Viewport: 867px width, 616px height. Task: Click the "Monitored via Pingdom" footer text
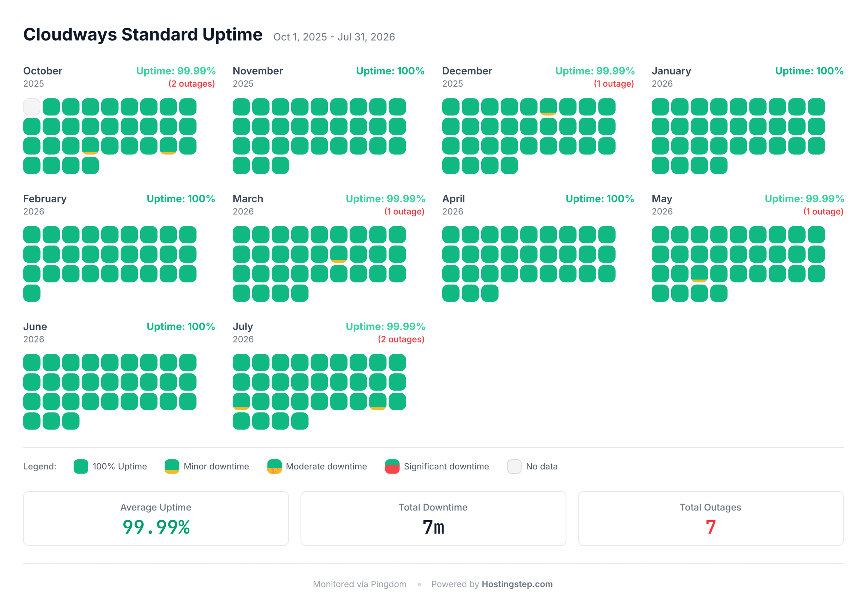[360, 584]
